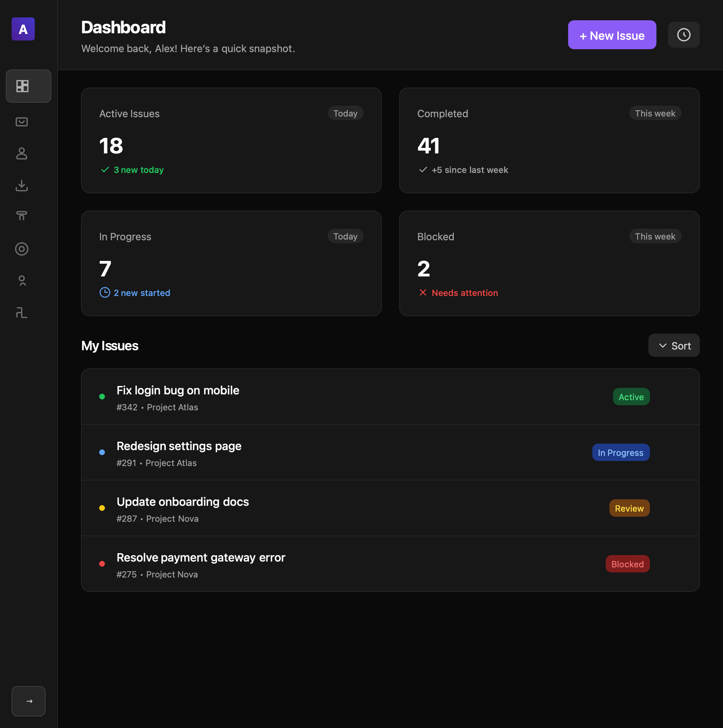723x728 pixels.
Task: Click the green status dot on Fix login bug
Action: [102, 397]
